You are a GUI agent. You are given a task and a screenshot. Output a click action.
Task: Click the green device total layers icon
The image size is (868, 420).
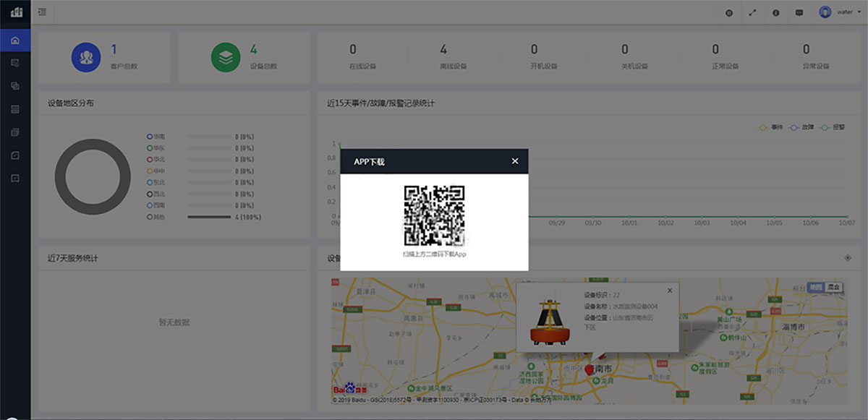pos(226,58)
